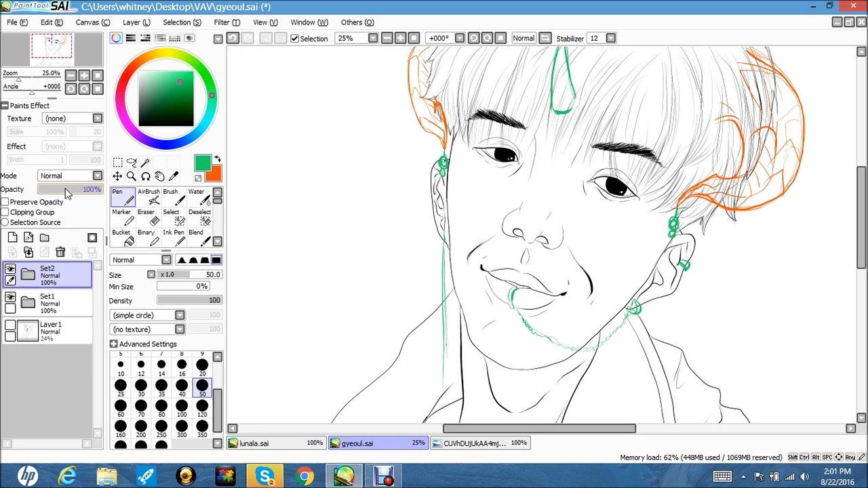Toggle the RGB slider panel
This screenshot has width=868, height=488.
[131, 38]
